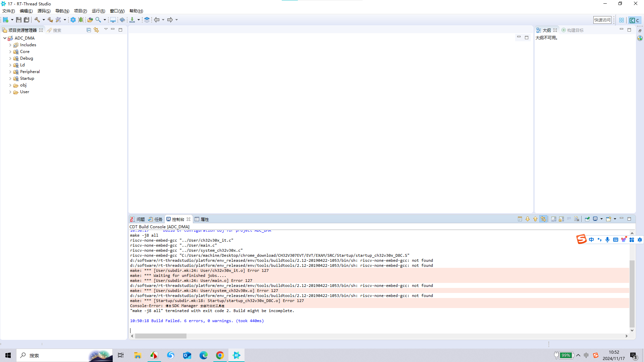Select the Debug folder in tree
Viewport: 644px width, 362px height.
[x=26, y=58]
